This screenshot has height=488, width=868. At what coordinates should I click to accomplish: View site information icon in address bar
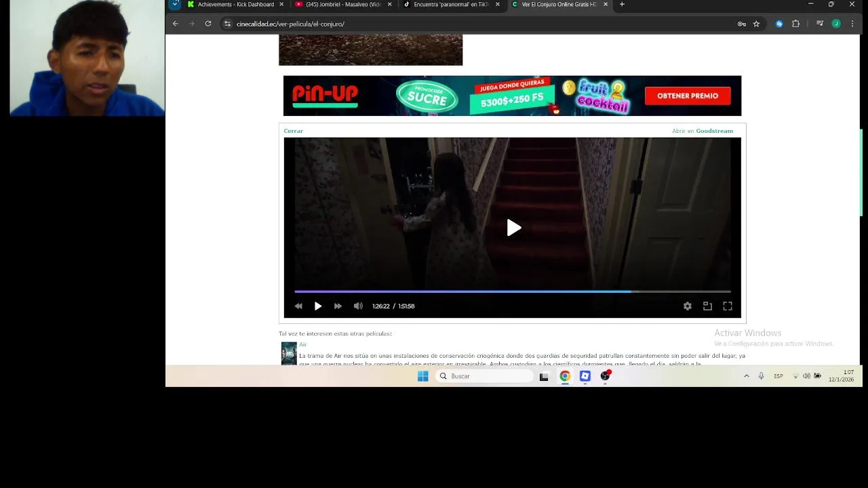point(228,24)
